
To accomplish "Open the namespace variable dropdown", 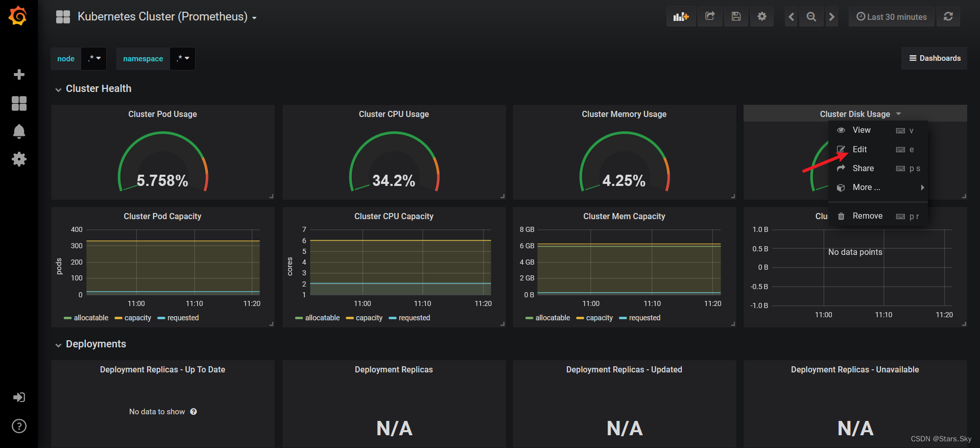I will 182,59.
